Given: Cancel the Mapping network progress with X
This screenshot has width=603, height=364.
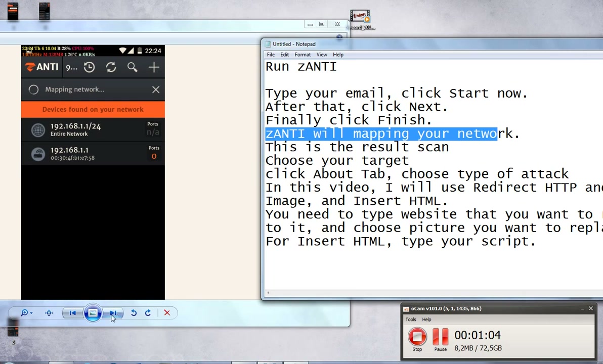Looking at the screenshot, I should 156,89.
